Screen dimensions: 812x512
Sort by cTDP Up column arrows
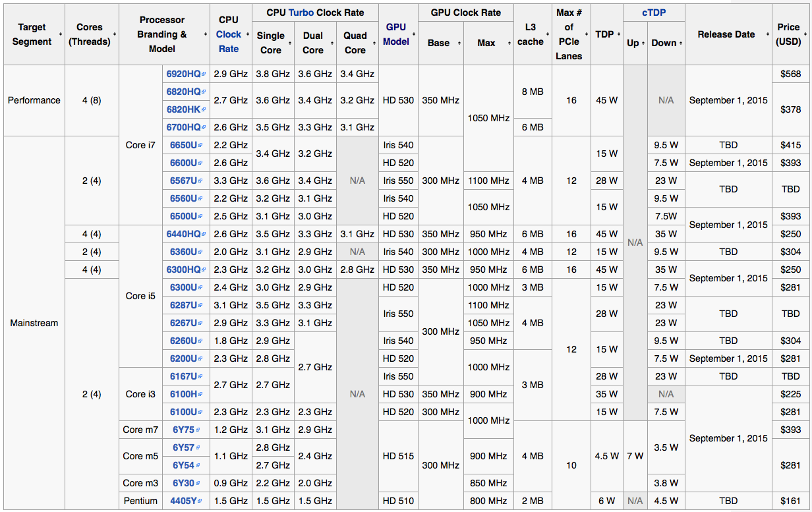pyautogui.click(x=643, y=43)
